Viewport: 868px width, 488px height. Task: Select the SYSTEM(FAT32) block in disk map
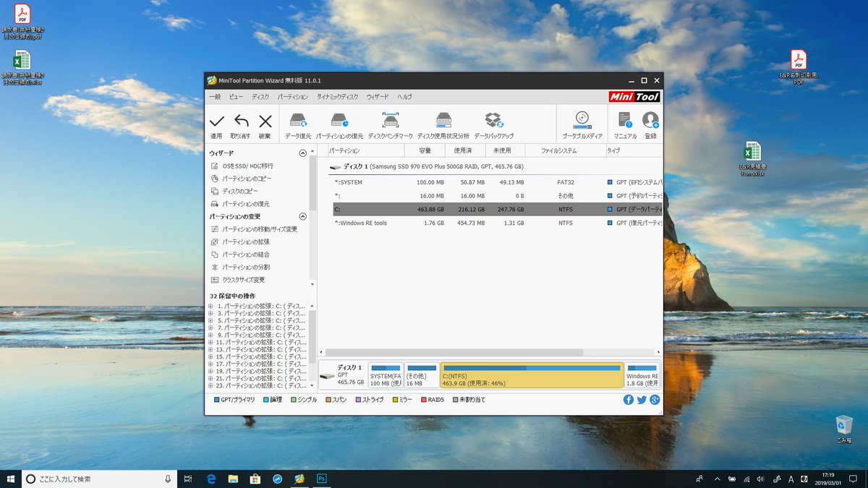coord(386,376)
